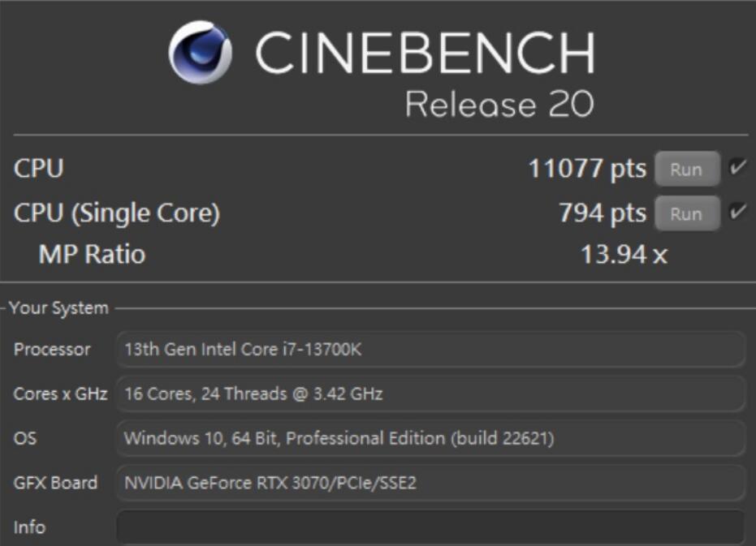Click the Release 20 version label
Screen dimensions: 756x546
(x=499, y=104)
